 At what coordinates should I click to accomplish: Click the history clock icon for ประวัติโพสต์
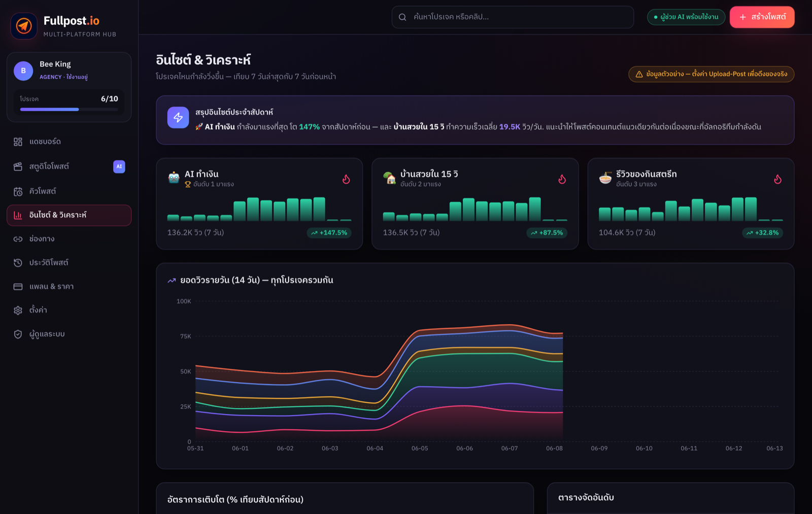pyautogui.click(x=18, y=263)
